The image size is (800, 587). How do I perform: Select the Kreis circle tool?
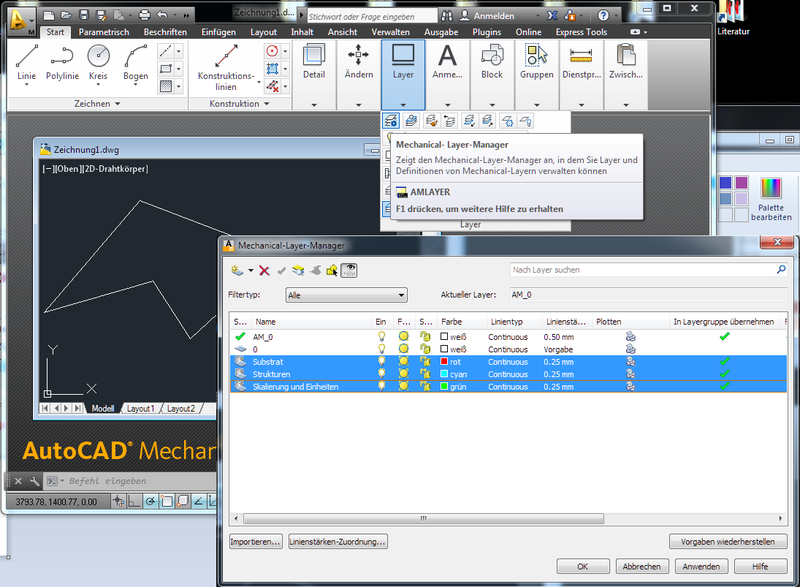tap(98, 62)
